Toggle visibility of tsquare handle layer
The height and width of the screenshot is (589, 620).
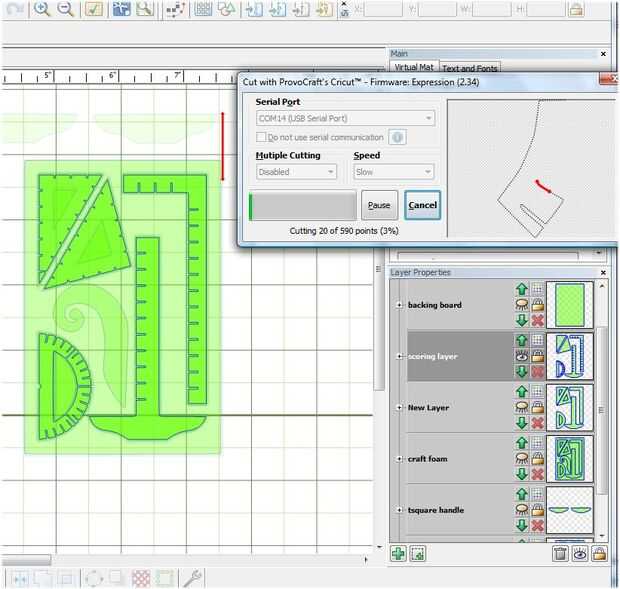tap(522, 510)
